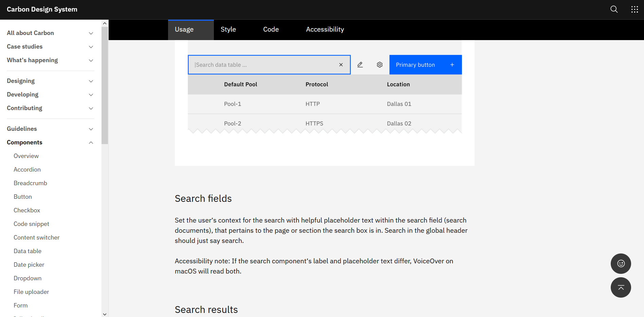The image size is (644, 317).
Task: Collapse the Components section chevron
Action: click(x=91, y=142)
